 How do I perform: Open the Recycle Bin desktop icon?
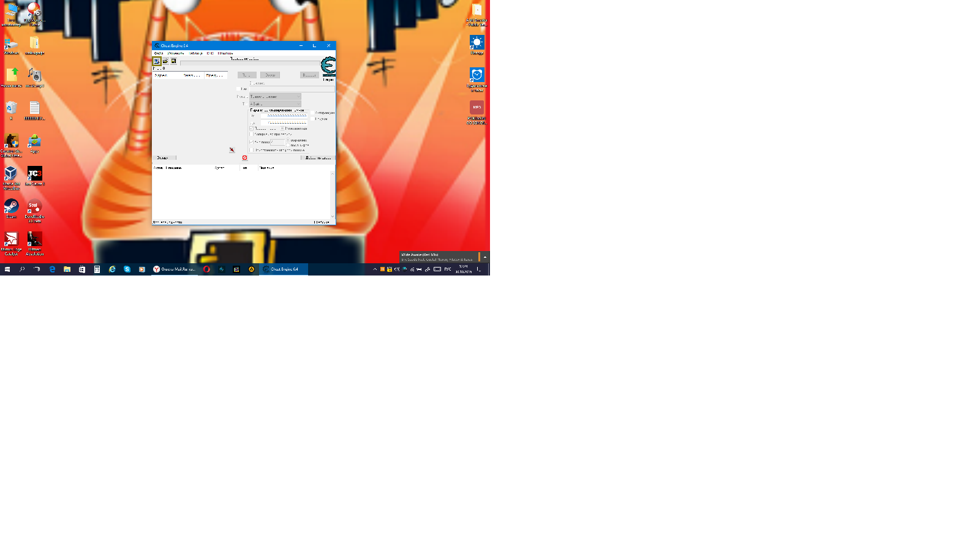11,110
